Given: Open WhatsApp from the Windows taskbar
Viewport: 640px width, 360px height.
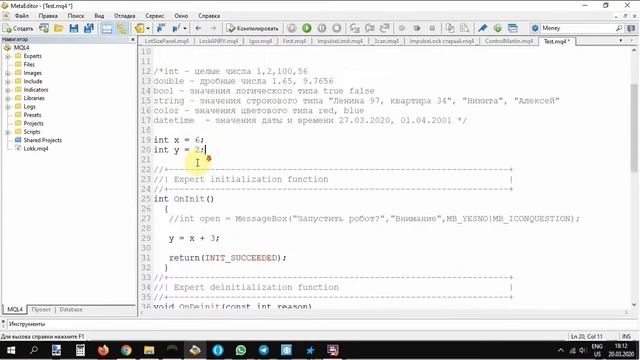Looking at the screenshot, I should (241, 350).
